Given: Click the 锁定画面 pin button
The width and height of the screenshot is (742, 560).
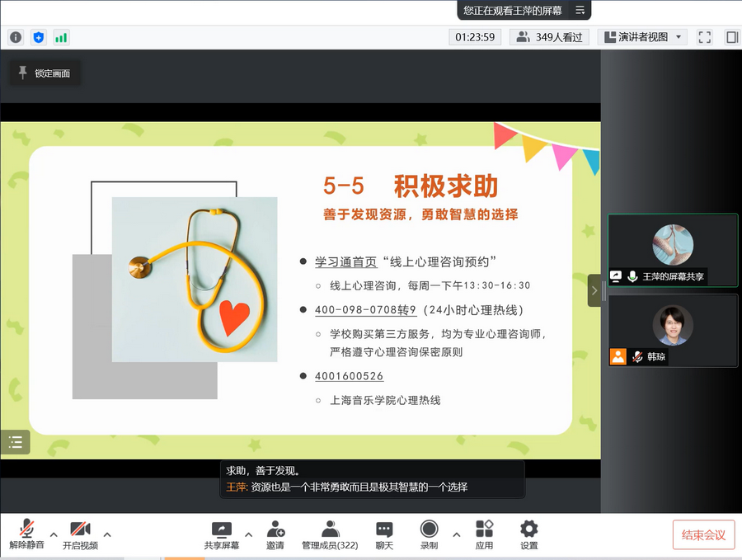Looking at the screenshot, I should (x=45, y=73).
